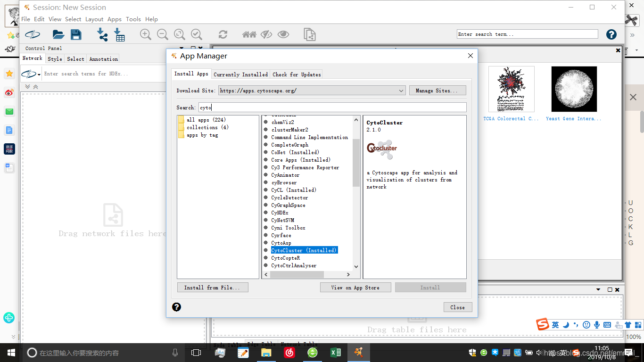Viewport: 644px width, 362px height.
Task: Open the Annotation tab in Control Panel
Action: 104,59
